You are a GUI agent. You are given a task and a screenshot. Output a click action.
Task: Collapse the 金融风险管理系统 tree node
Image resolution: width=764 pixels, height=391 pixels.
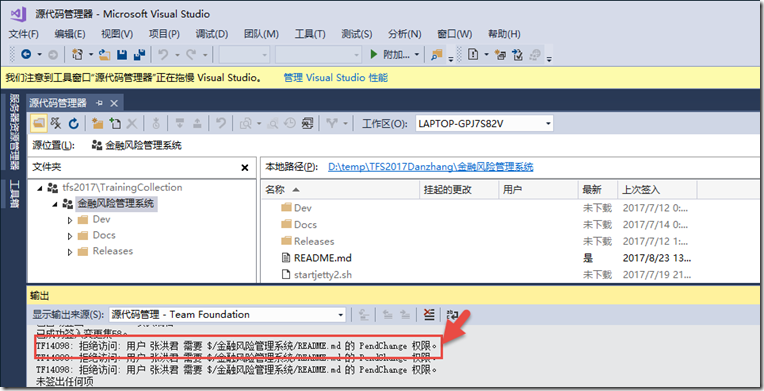coord(55,204)
